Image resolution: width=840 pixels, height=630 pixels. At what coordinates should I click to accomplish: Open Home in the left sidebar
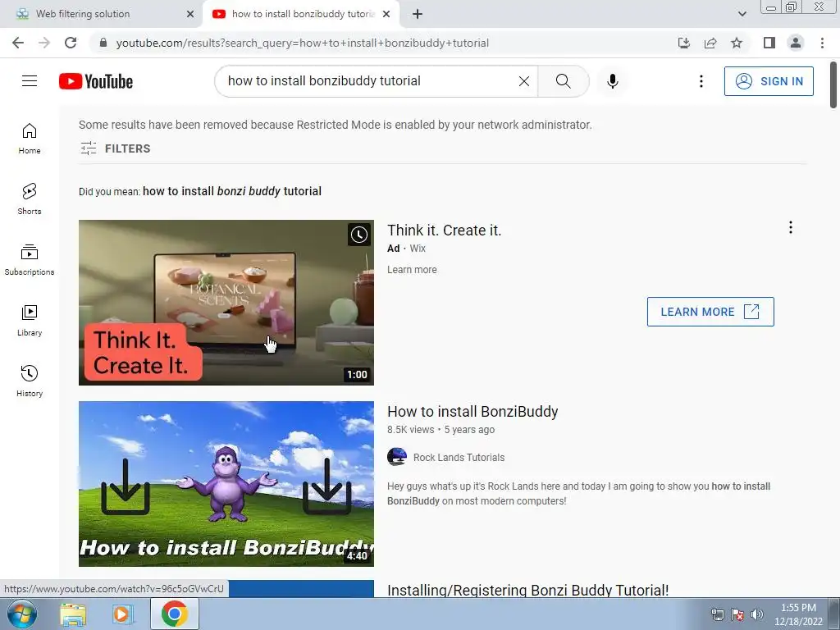(30, 139)
